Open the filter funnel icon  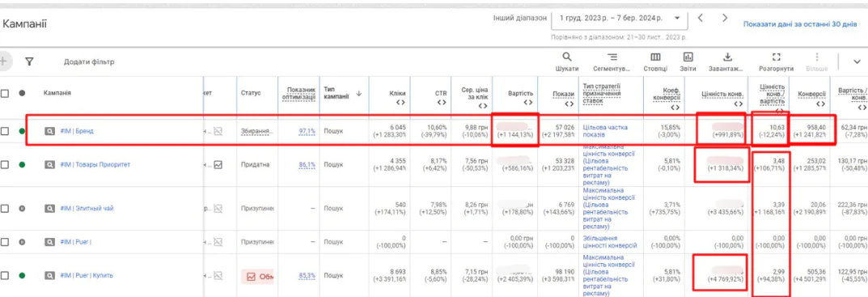click(x=29, y=62)
